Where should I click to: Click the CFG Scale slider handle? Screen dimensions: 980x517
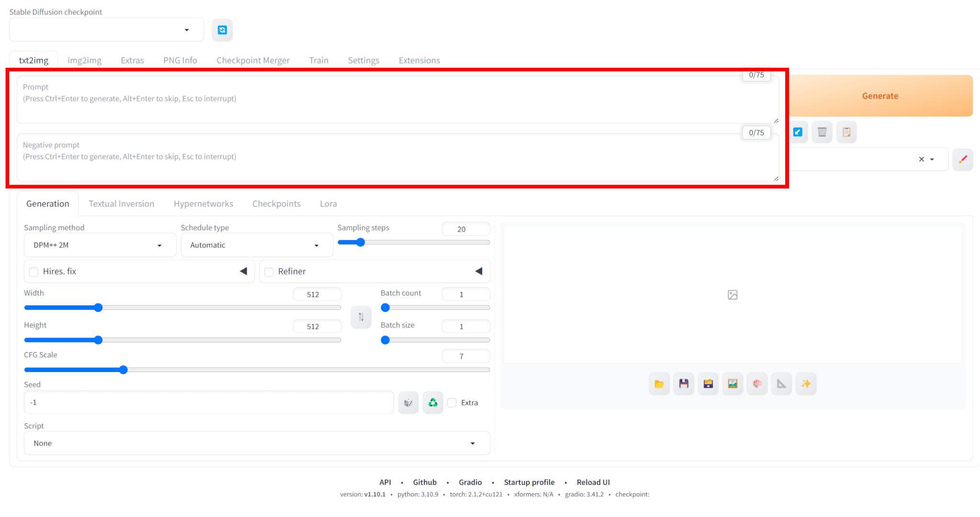tap(123, 370)
